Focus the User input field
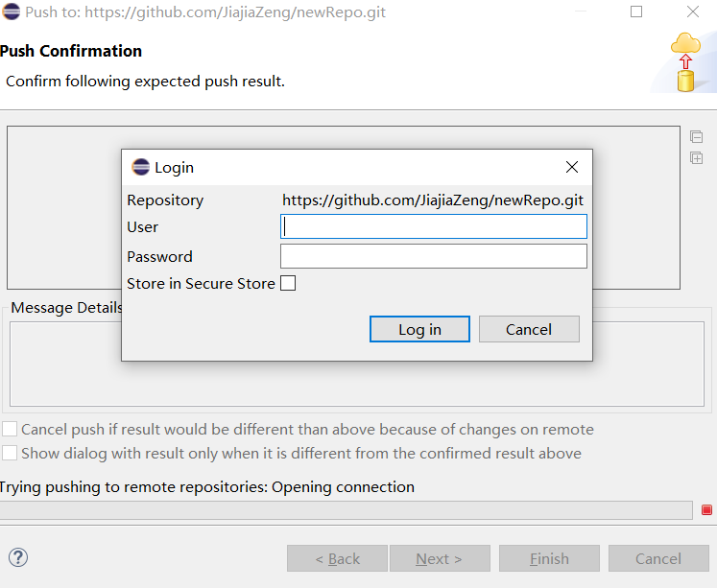The width and height of the screenshot is (717, 588). [x=434, y=226]
